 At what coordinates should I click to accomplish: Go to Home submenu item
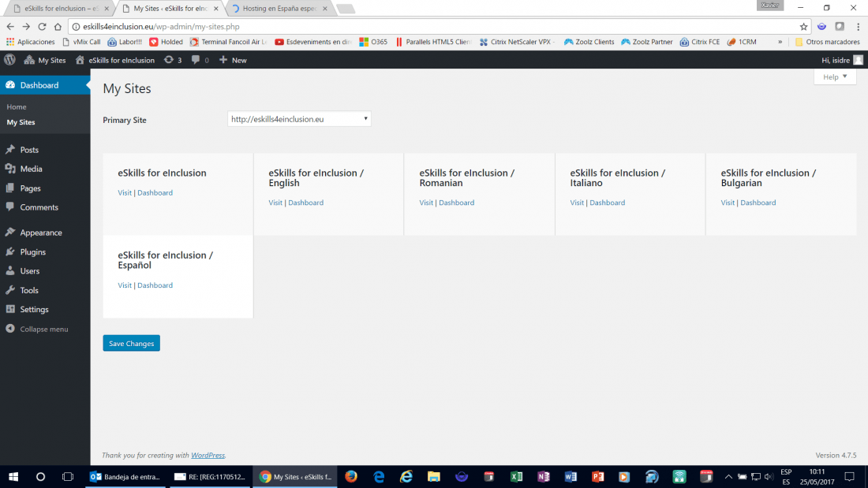17,106
